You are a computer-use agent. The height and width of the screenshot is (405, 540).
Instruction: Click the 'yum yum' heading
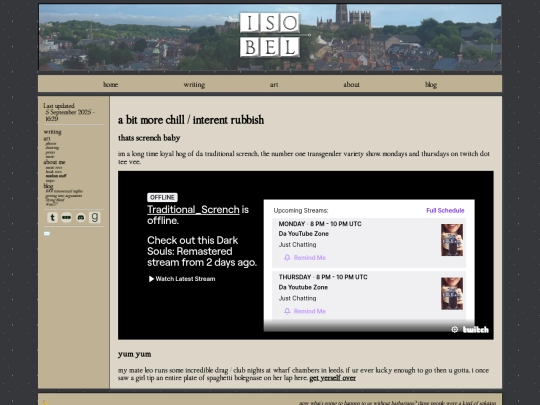(x=135, y=354)
